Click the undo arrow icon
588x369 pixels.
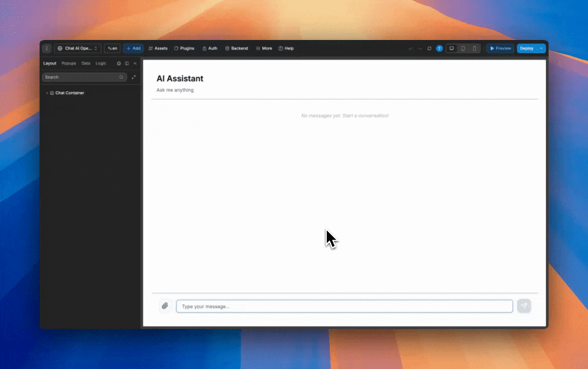pos(411,48)
